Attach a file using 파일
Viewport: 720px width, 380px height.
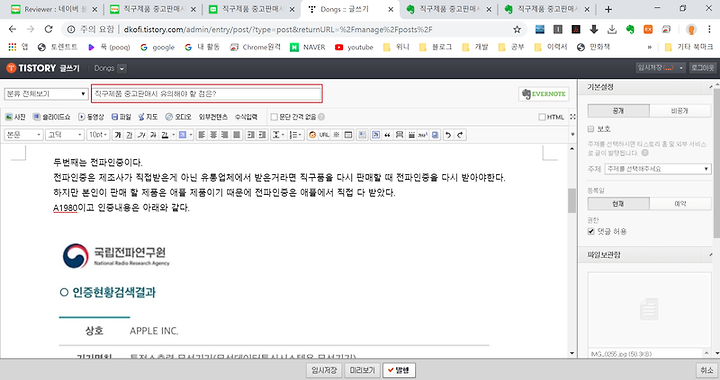point(121,117)
